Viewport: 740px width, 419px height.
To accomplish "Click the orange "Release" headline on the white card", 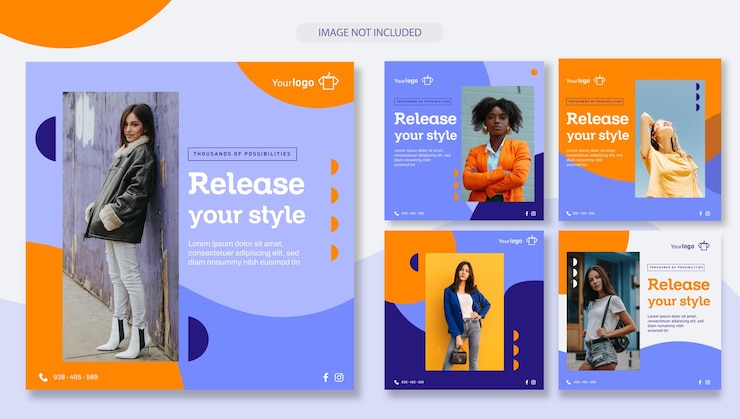I will 679,285.
